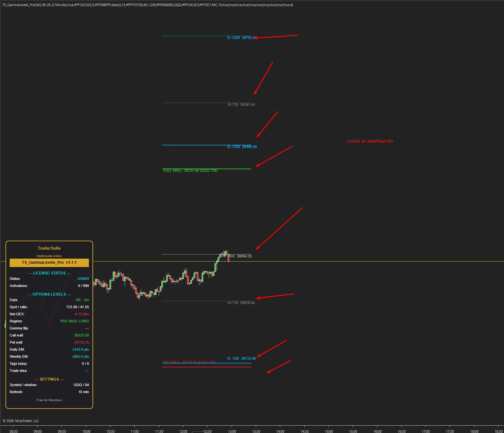Viewport: 504px width, 433px height.
Task: Click the 10:00 time axis label
Action: click(86, 431)
